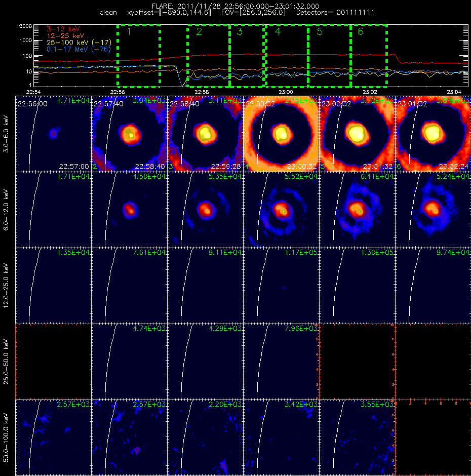Select the 3.0-6.0 keV image with peak 3.04E+03
471x476 pixels.
[129, 134]
